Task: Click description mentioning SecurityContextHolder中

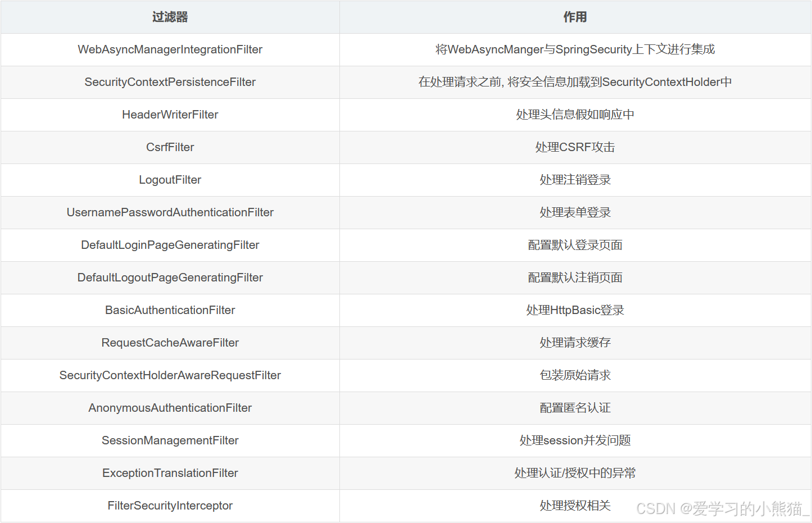Action: pos(575,82)
